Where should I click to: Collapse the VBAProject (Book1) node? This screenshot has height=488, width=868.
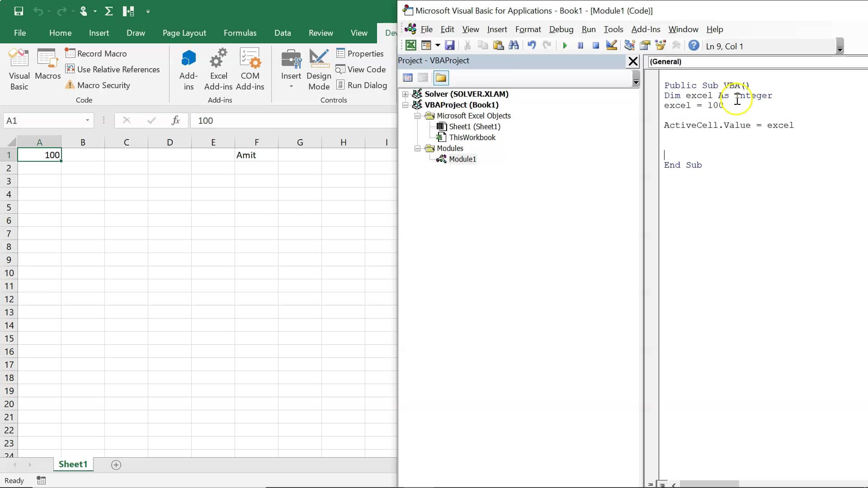tap(405, 104)
